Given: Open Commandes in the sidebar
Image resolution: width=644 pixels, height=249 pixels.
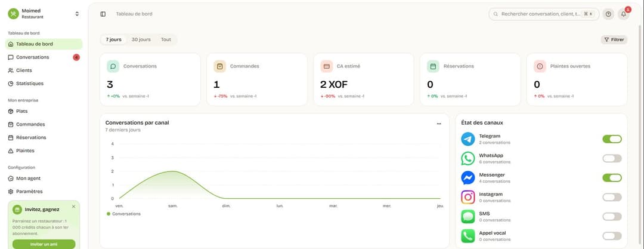Looking at the screenshot, I should coord(44,124).
